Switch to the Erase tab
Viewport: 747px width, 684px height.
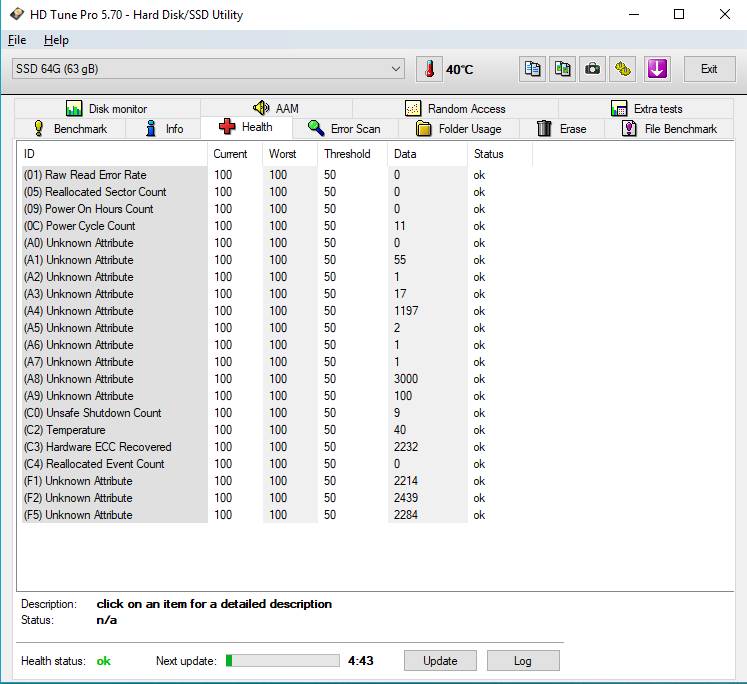[x=562, y=129]
